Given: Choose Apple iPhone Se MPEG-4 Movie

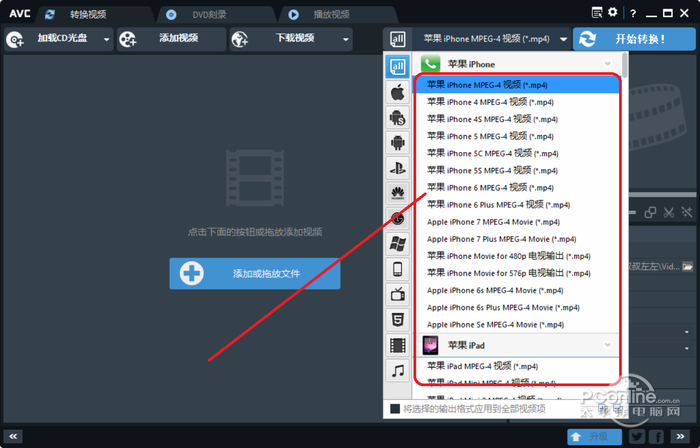Looking at the screenshot, I should coord(516,325).
